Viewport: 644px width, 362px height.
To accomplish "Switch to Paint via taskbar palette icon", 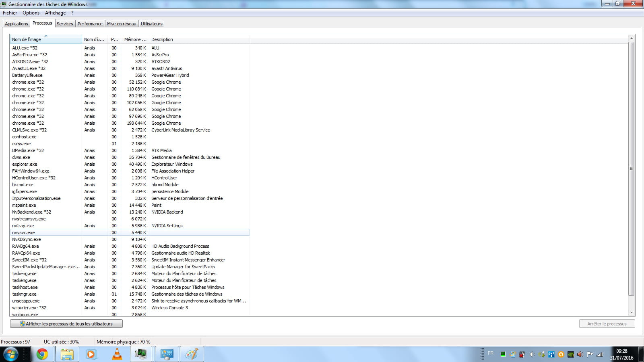I will tap(192, 354).
